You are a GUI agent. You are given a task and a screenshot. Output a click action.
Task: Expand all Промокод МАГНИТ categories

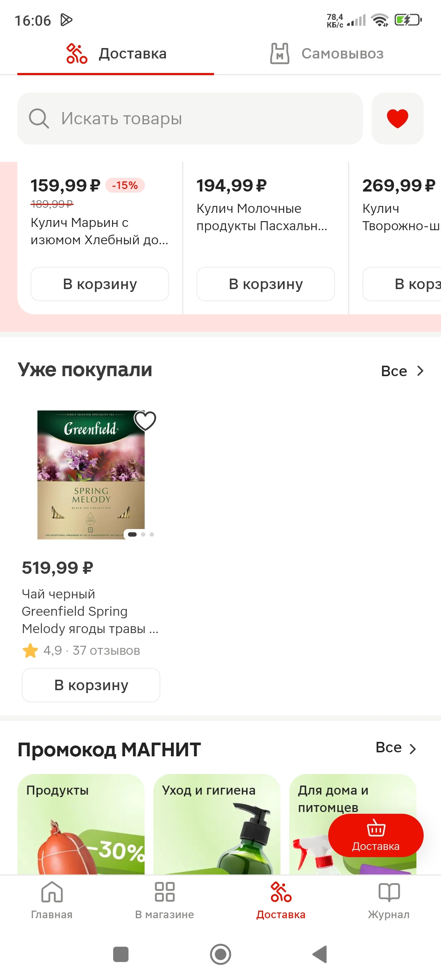(x=396, y=748)
